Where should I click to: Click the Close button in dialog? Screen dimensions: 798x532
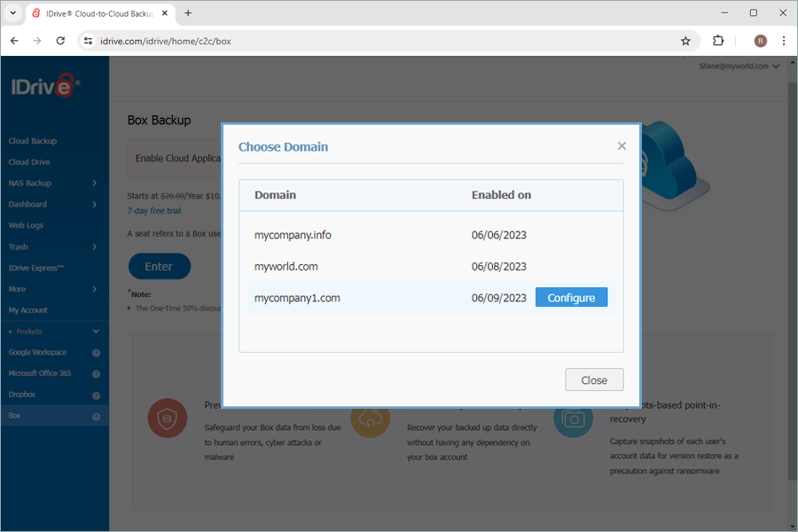(594, 379)
